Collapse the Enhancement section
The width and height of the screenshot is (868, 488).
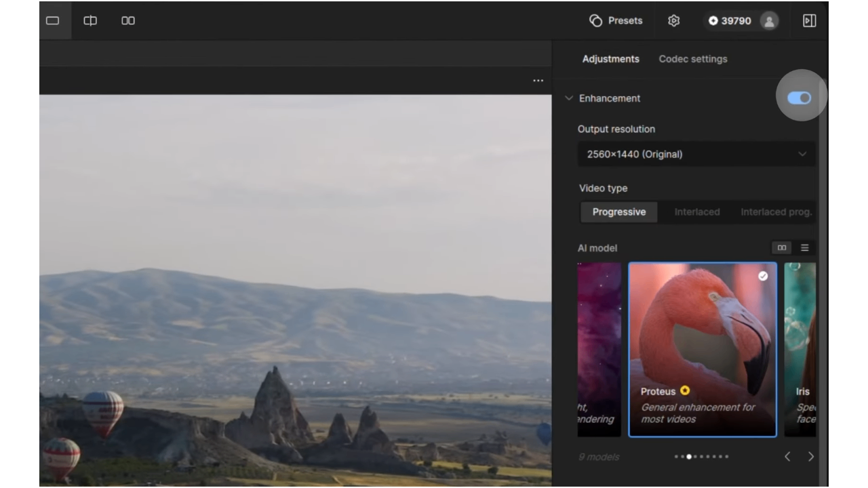click(569, 98)
